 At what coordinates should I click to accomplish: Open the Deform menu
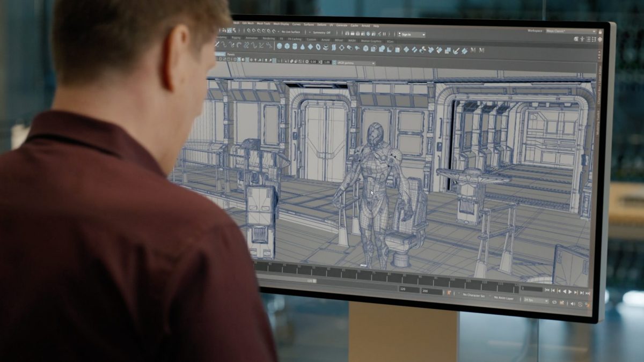coord(321,25)
